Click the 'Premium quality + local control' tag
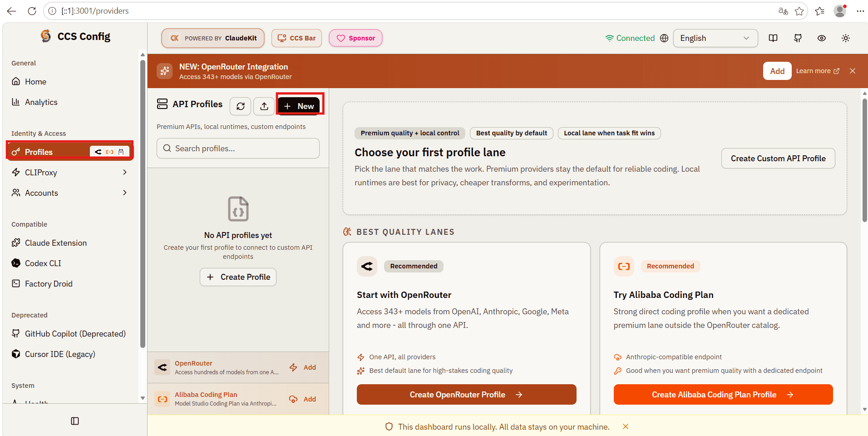The width and height of the screenshot is (868, 436). coord(410,133)
